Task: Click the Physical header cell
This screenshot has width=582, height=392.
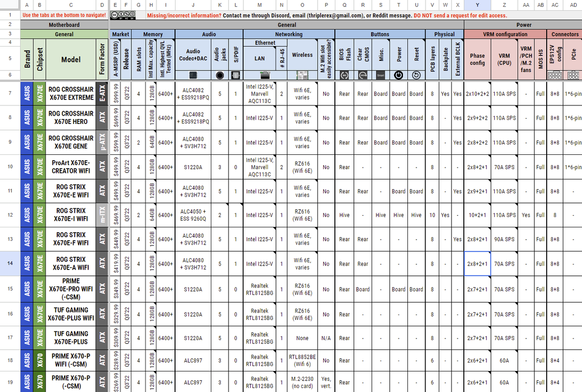Action: tap(444, 34)
